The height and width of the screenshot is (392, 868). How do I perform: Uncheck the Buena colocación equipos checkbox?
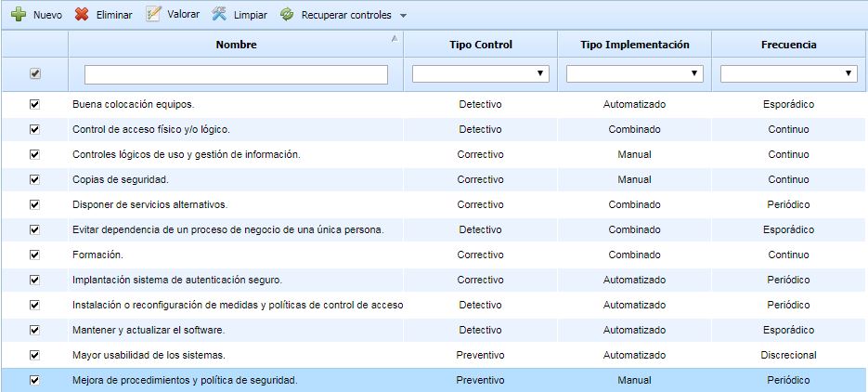35,104
